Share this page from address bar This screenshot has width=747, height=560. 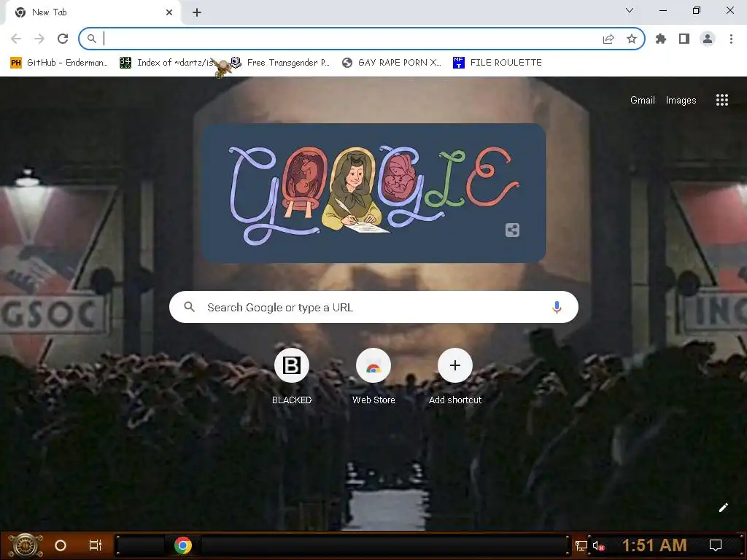[608, 39]
